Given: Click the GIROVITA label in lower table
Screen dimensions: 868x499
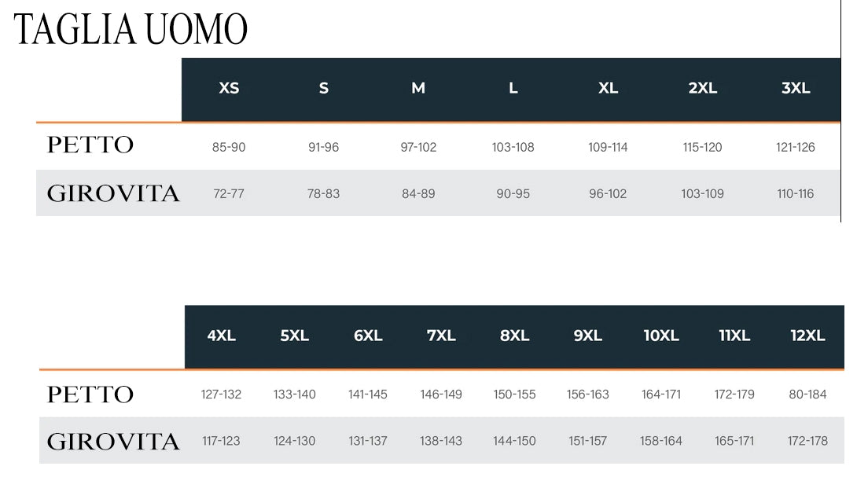Looking at the screenshot, I should pos(113,442).
